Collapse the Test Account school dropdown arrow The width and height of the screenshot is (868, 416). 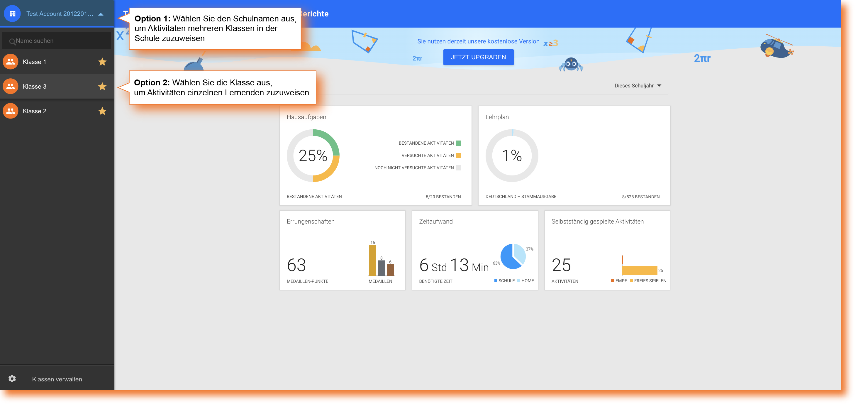coord(101,14)
